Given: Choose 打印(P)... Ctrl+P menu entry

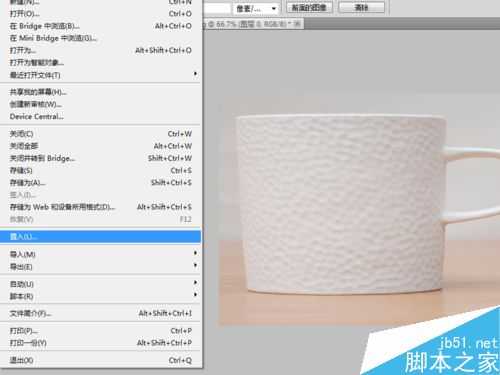Looking at the screenshot, I should pos(100,331).
